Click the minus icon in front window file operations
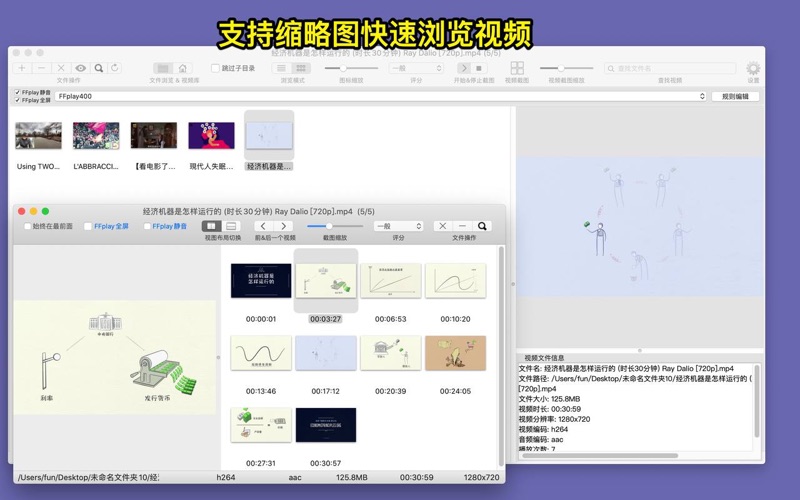The height and width of the screenshot is (500, 800). (462, 226)
